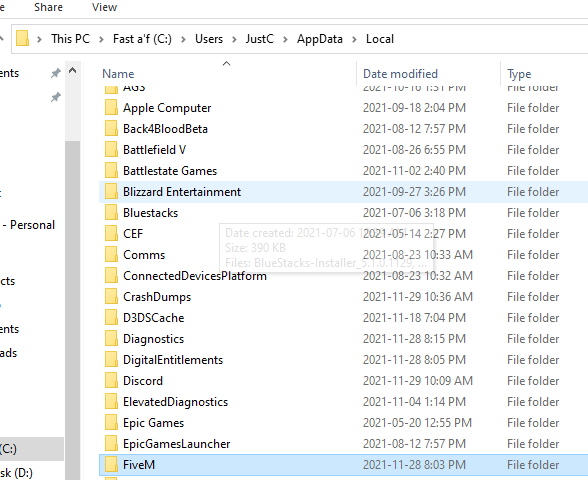This screenshot has height=480, width=588.
Task: Click the address bar folder icon
Action: point(22,38)
